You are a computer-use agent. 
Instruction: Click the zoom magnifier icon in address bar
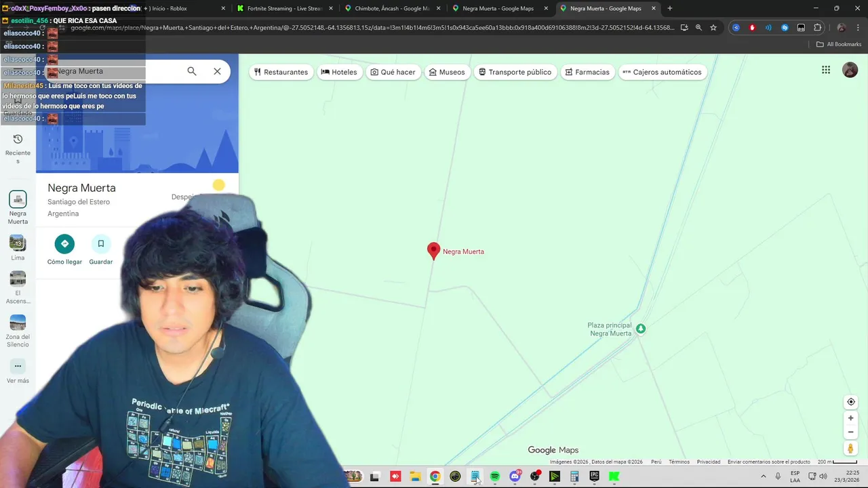click(x=698, y=28)
